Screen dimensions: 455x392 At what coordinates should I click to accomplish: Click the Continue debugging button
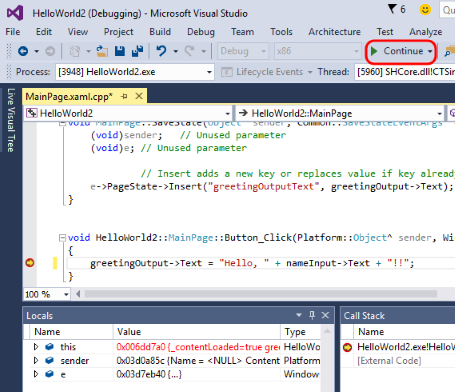(x=401, y=51)
